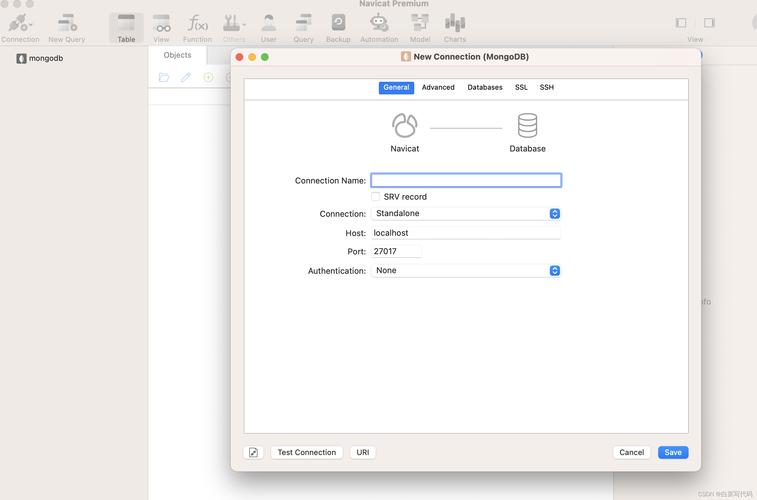Switch to the Databases tab

(x=485, y=87)
